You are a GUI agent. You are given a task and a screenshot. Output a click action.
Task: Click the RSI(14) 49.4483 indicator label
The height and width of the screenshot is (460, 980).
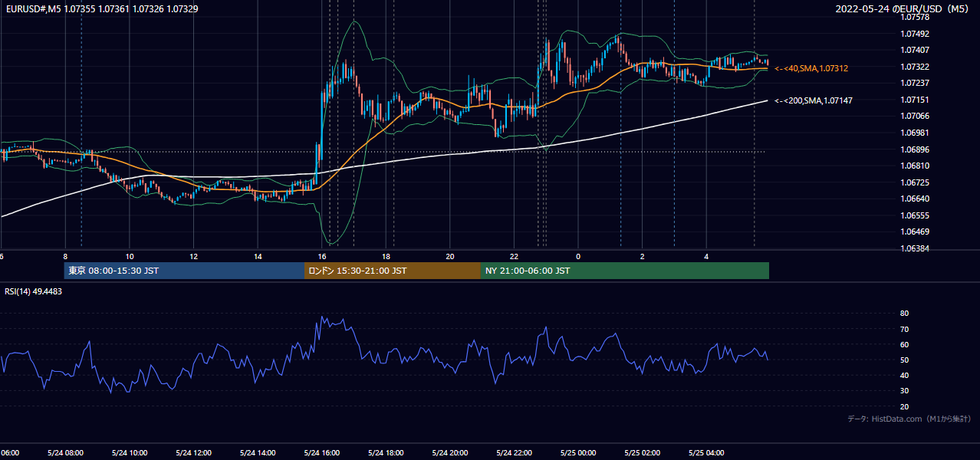34,291
